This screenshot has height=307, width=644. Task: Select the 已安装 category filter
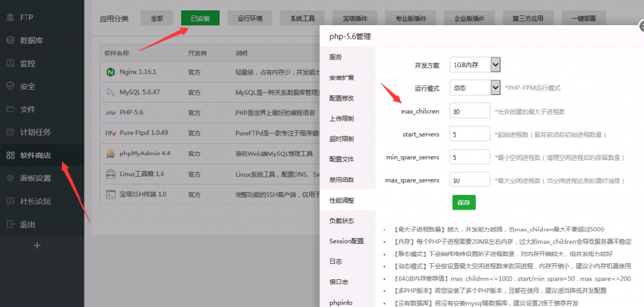coord(200,19)
